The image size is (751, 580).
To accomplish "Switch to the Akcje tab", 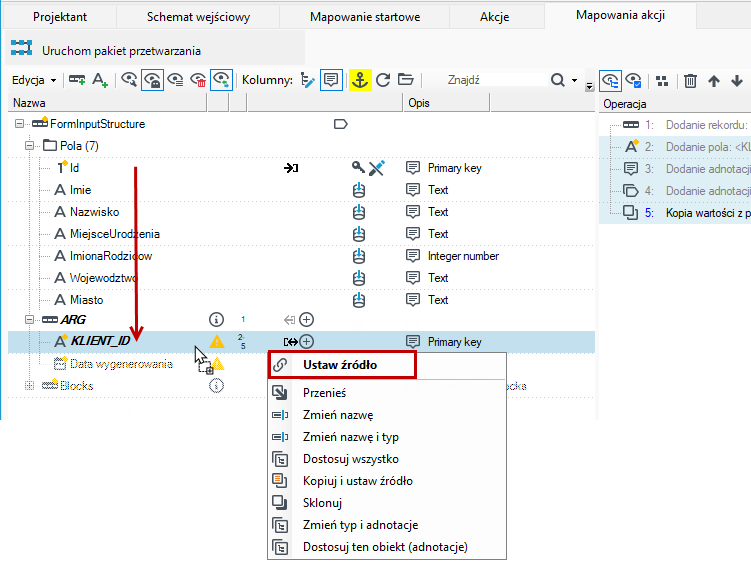I will (x=494, y=17).
